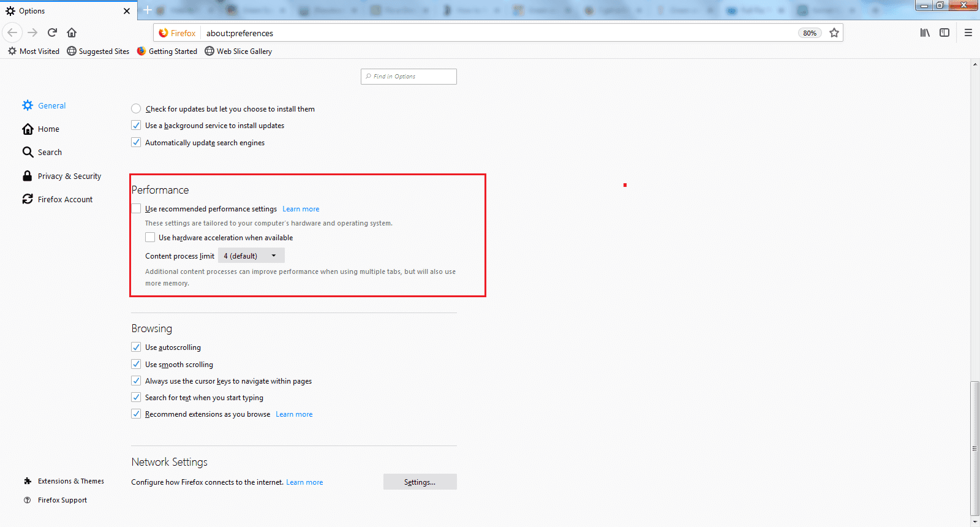The width and height of the screenshot is (980, 527).
Task: Uncheck Use smooth scrolling
Action: [137, 364]
